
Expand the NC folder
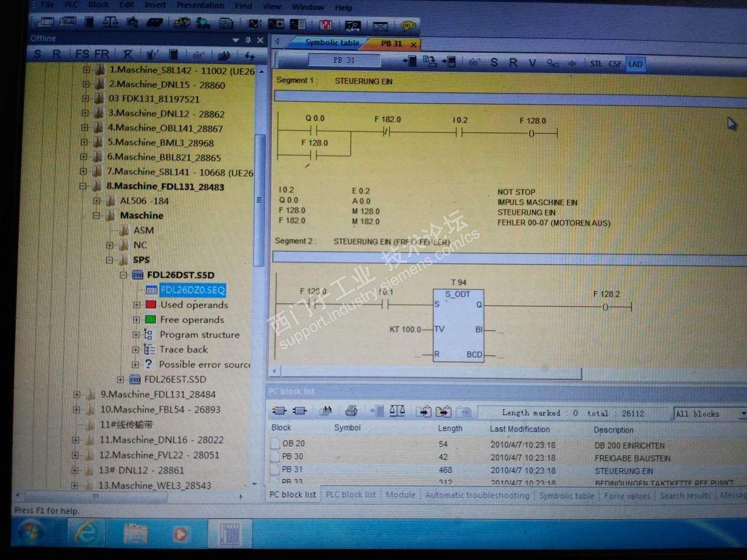click(x=109, y=245)
